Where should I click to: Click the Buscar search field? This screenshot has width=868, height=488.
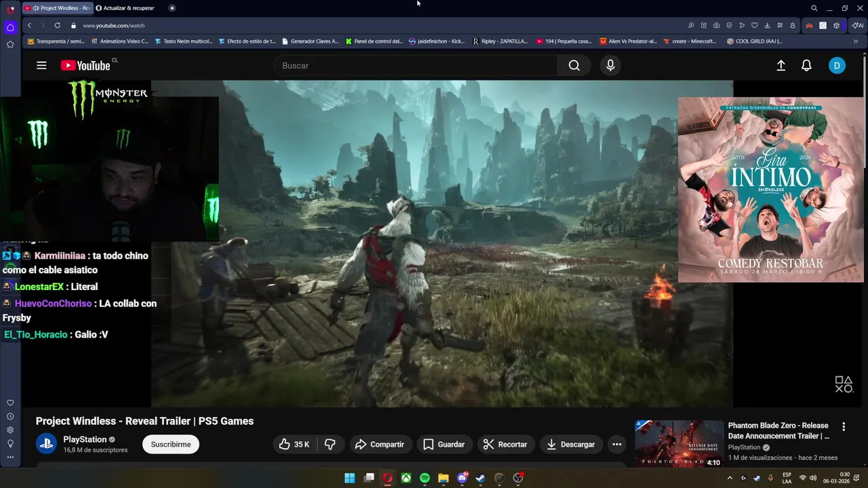pos(416,66)
